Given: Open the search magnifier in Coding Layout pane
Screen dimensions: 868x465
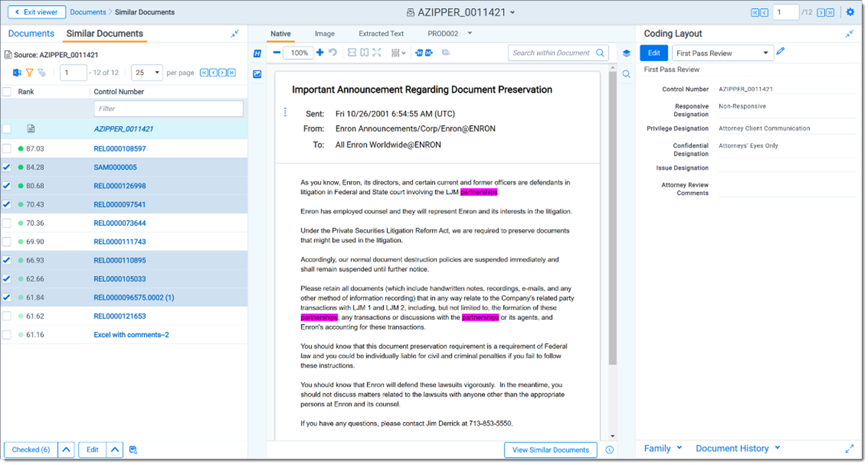Looking at the screenshot, I should [x=626, y=74].
